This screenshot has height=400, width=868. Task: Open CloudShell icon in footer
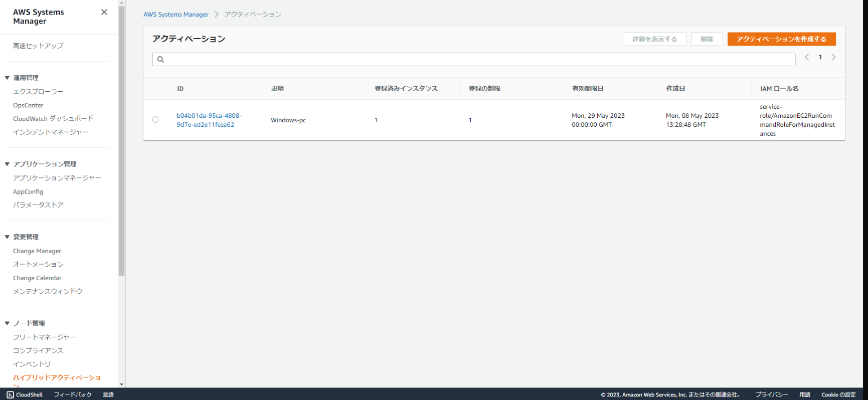[x=10, y=394]
